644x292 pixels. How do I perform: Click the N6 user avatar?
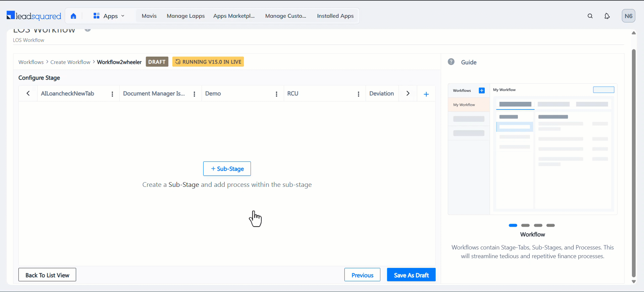pos(628,16)
